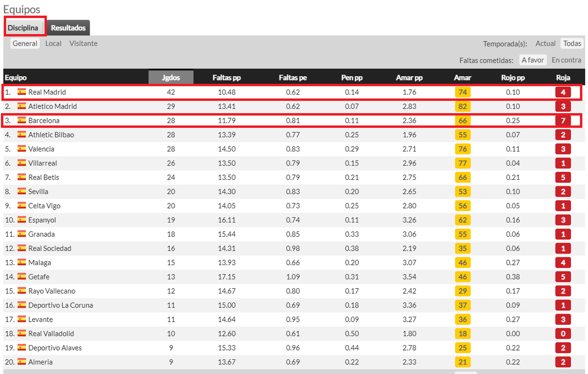Screen dimensions: 588x374
Task: Sort by Amar column header
Action: 463,77
